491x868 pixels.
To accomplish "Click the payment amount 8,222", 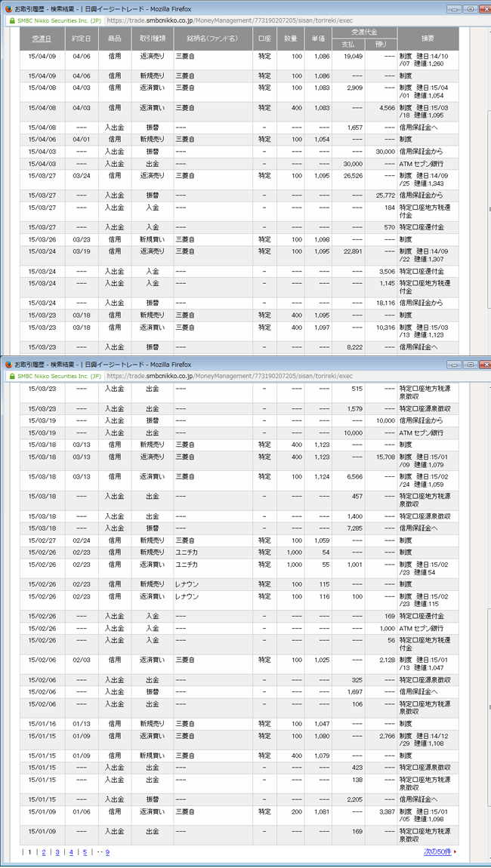I will tap(354, 346).
